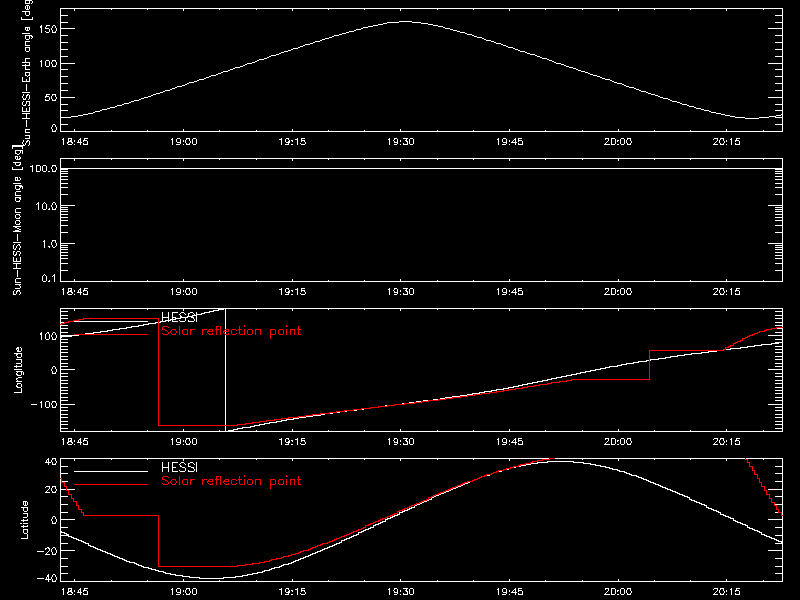Click 20:15 label under Earth angle plot
This screenshot has width=800, height=600.
point(727,142)
